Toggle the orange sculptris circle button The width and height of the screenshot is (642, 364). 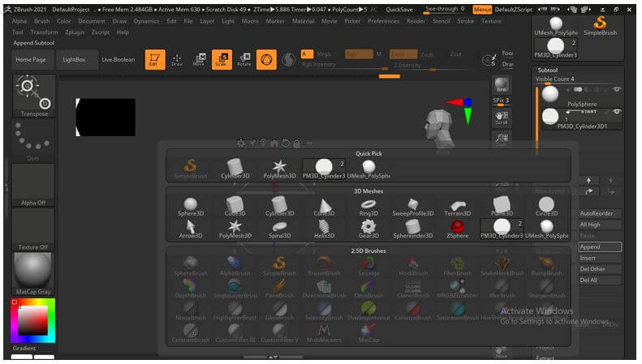[266, 60]
